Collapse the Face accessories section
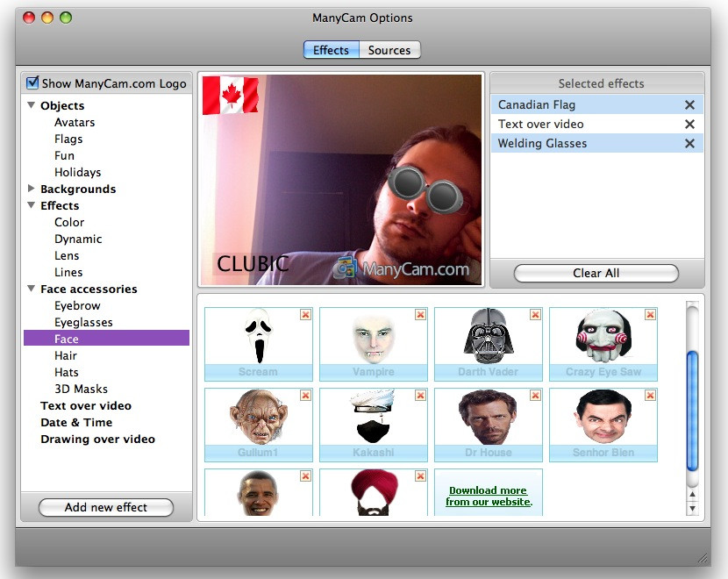The width and height of the screenshot is (728, 579). click(x=30, y=289)
